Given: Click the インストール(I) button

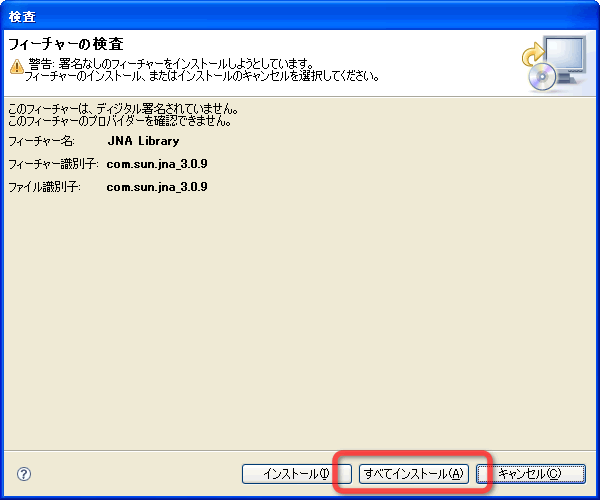Looking at the screenshot, I should (297, 474).
